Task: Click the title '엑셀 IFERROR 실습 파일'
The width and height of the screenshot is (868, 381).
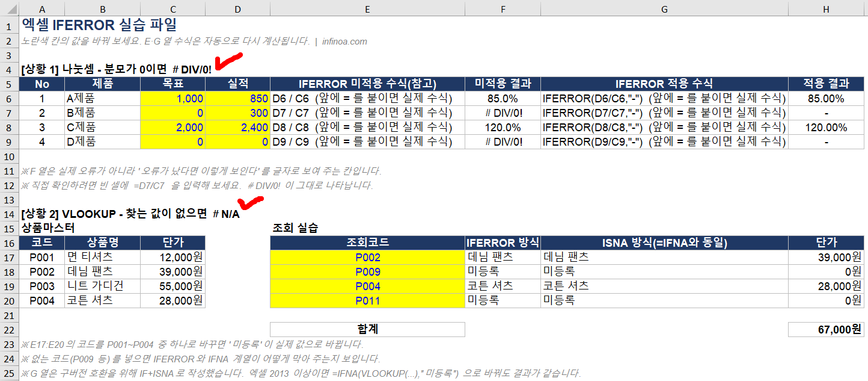Action: tap(99, 25)
